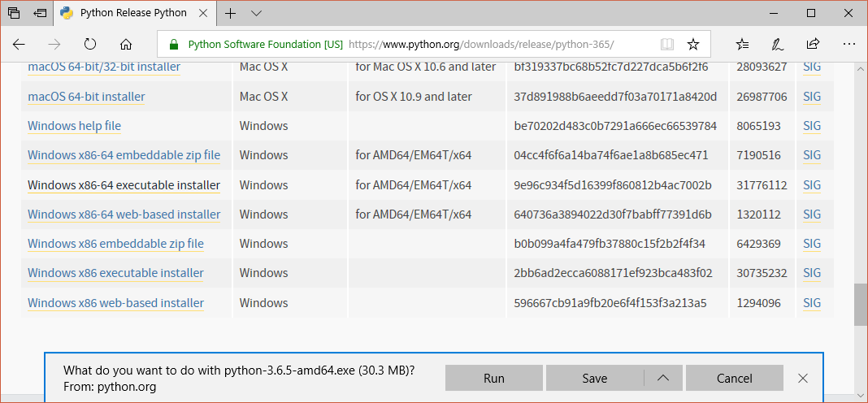
Task: Open Windows help file link
Action: (x=74, y=126)
